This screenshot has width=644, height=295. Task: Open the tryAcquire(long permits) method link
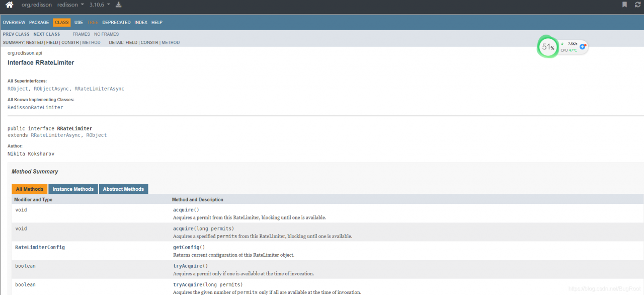click(188, 284)
